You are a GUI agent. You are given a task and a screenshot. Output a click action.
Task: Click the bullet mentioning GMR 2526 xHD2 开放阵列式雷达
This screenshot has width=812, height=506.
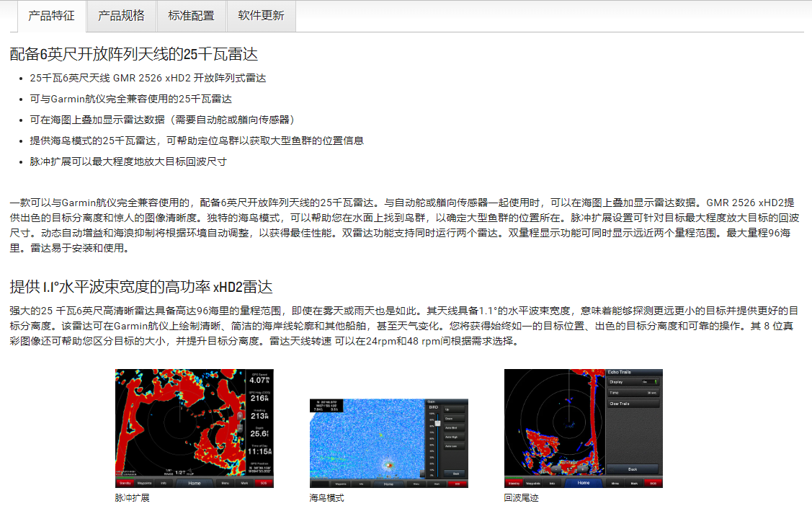pyautogui.click(x=148, y=78)
